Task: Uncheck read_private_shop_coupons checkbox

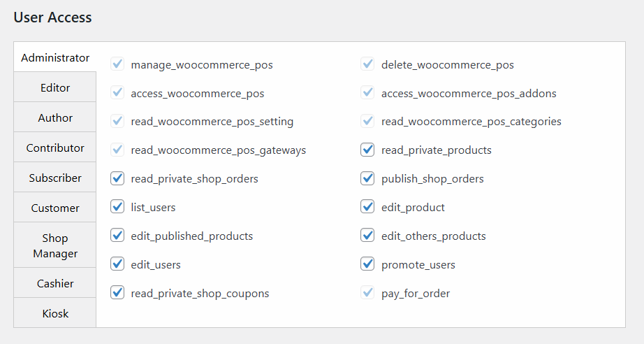Action: [x=117, y=294]
